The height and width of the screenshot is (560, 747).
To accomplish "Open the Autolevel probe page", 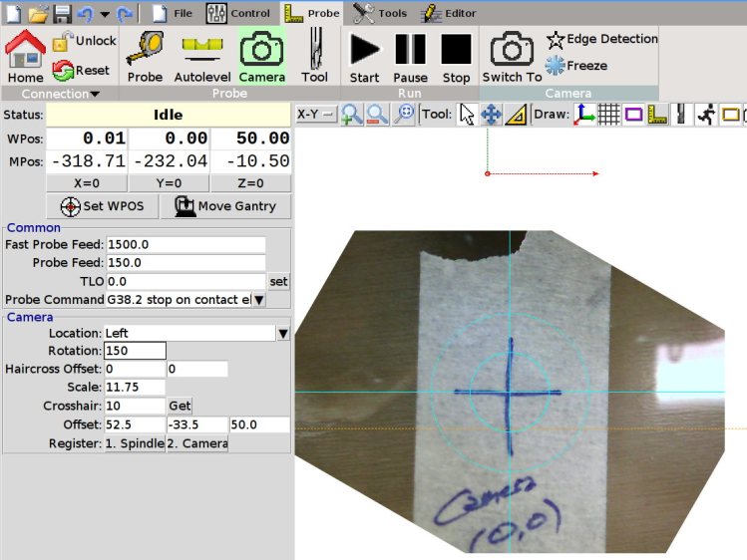I will point(201,55).
